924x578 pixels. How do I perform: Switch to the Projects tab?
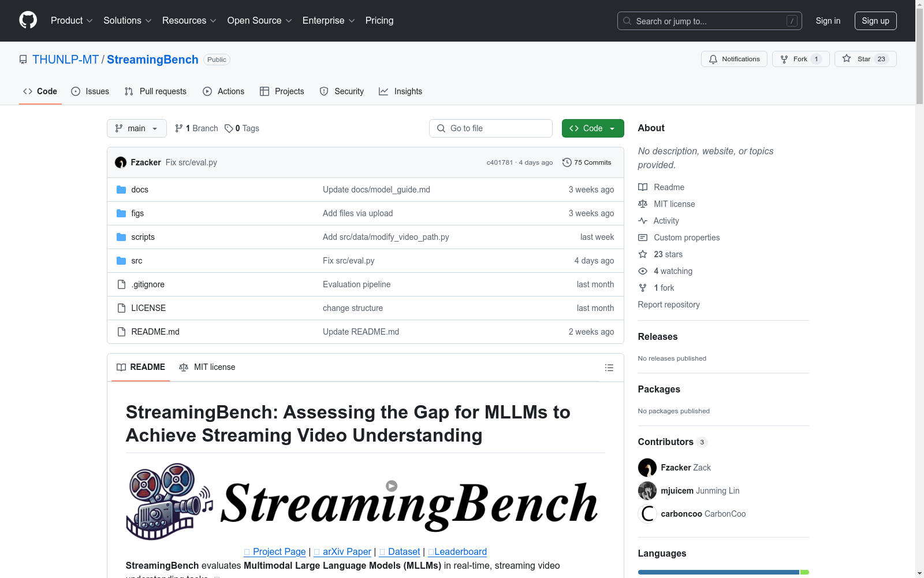pos(282,91)
